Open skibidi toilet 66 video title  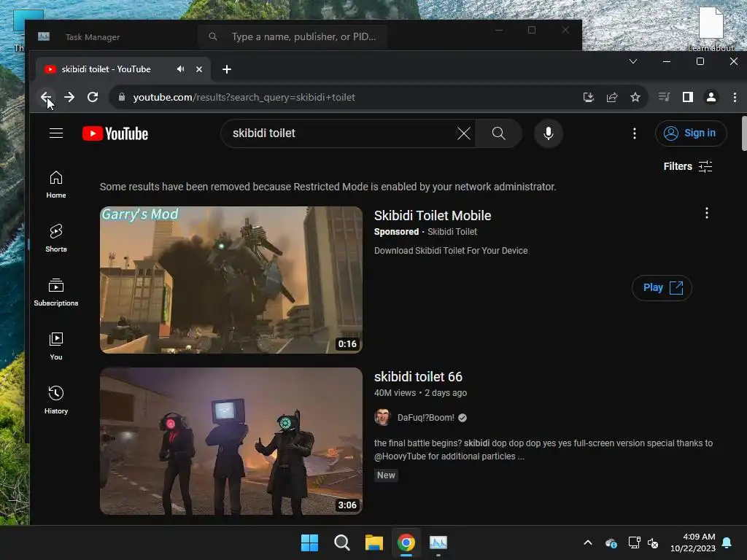click(x=418, y=377)
